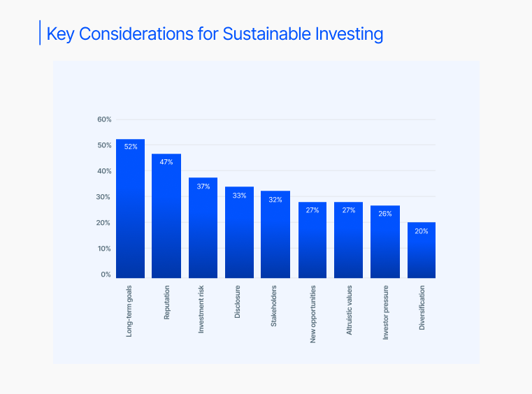Select the 47% value label

[x=166, y=161]
